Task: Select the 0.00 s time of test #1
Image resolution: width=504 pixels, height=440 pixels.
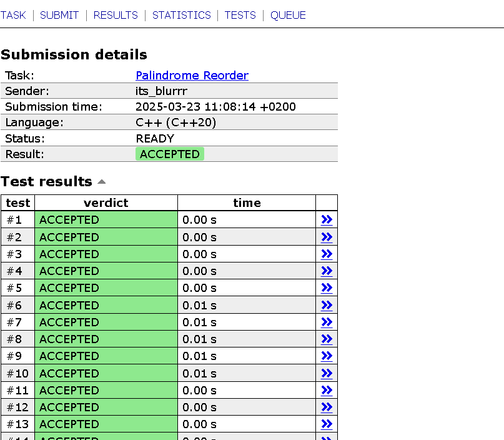Action: 199,220
